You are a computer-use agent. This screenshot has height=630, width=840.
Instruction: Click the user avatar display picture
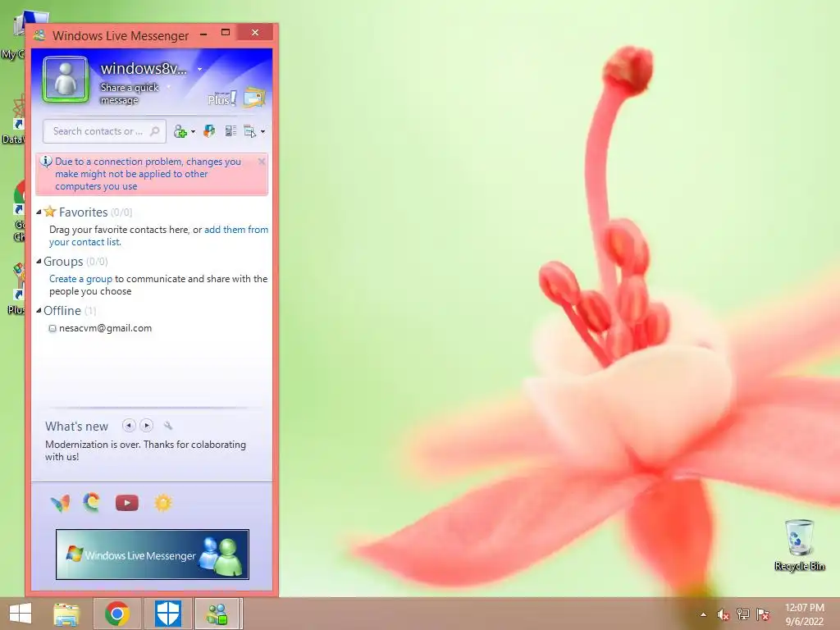[66, 80]
